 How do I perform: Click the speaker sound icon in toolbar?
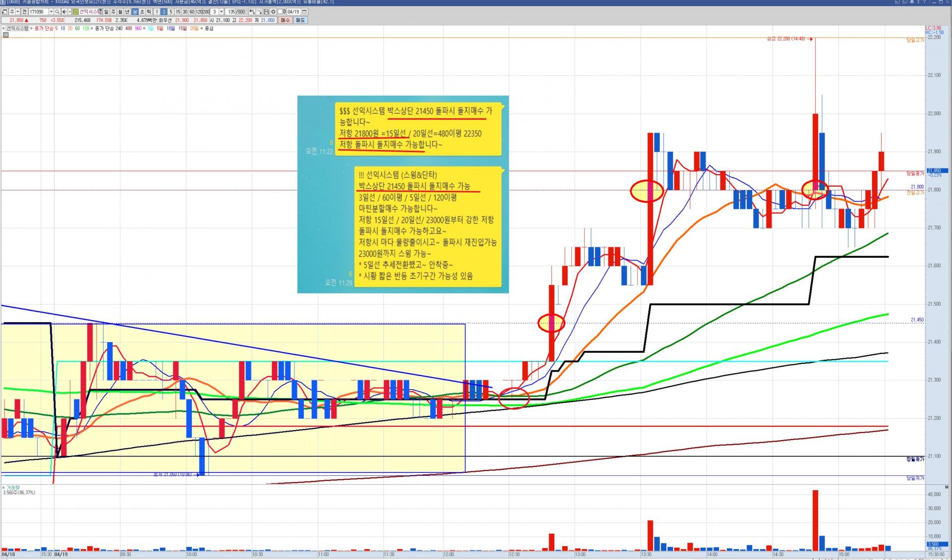(x=64, y=11)
